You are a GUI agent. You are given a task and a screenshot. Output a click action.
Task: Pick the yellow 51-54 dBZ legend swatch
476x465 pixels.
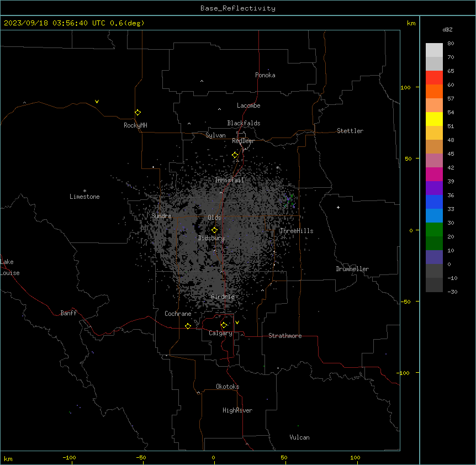(434, 119)
